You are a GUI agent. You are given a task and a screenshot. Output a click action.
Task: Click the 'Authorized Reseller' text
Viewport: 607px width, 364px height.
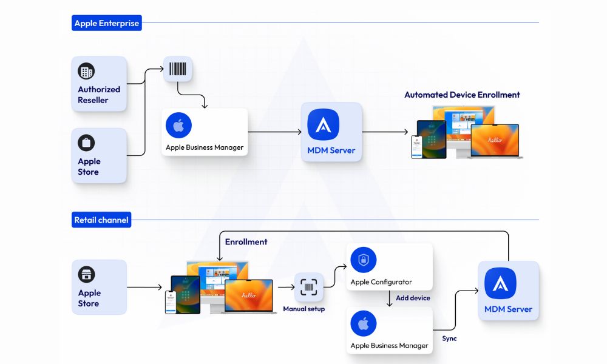tap(99, 95)
